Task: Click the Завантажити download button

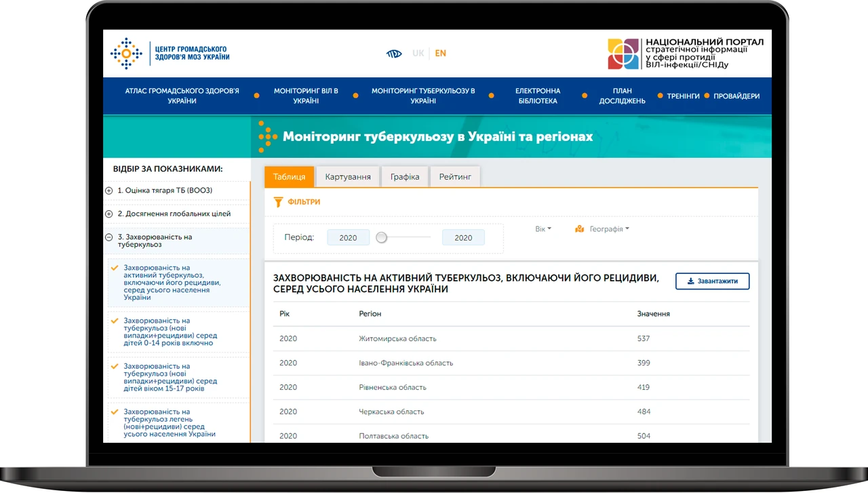Action: (x=713, y=281)
